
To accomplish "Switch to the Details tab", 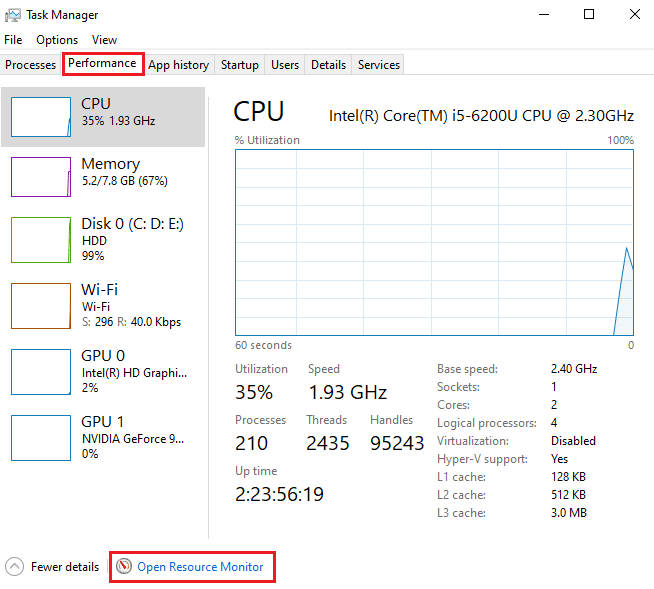I will coord(328,65).
